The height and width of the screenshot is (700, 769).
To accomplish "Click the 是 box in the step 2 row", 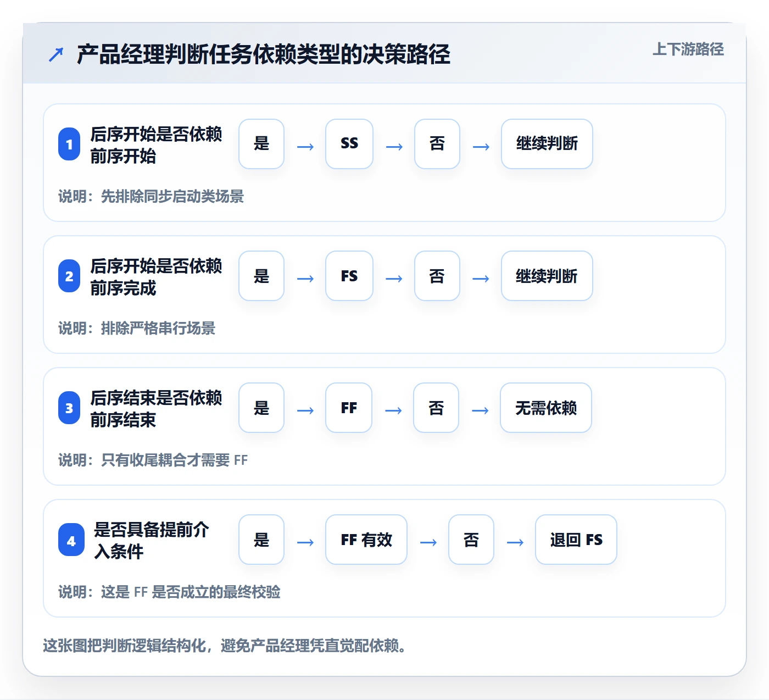I will [x=261, y=276].
